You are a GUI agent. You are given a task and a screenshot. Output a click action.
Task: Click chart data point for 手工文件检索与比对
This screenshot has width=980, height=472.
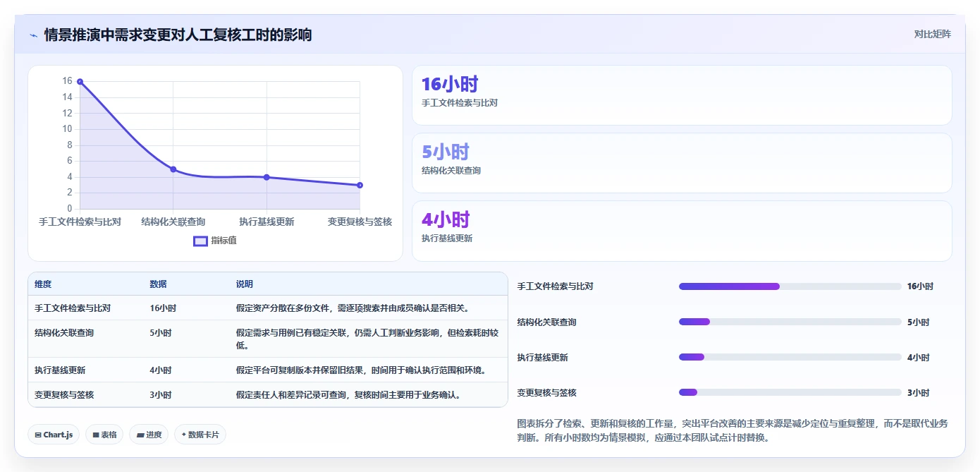click(80, 82)
